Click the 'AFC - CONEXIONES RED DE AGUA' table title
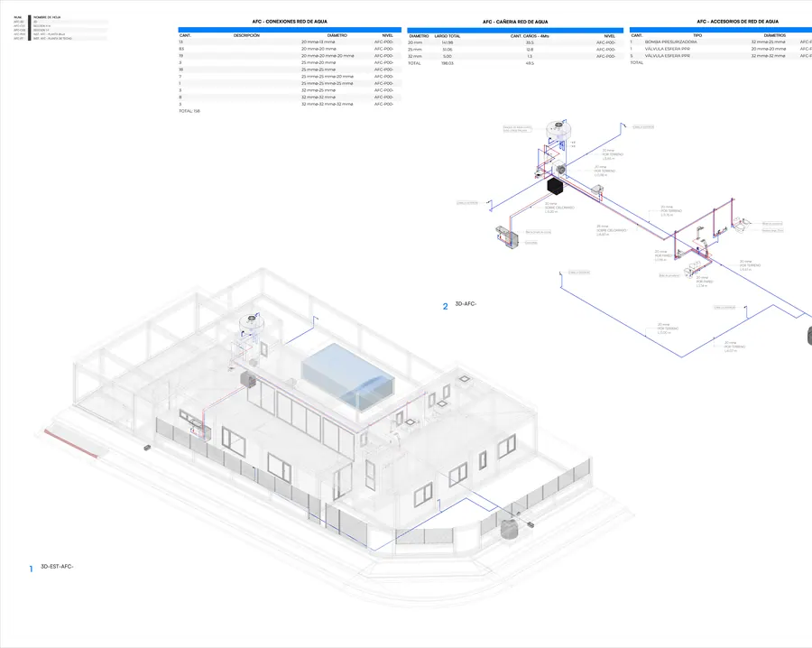 point(290,22)
